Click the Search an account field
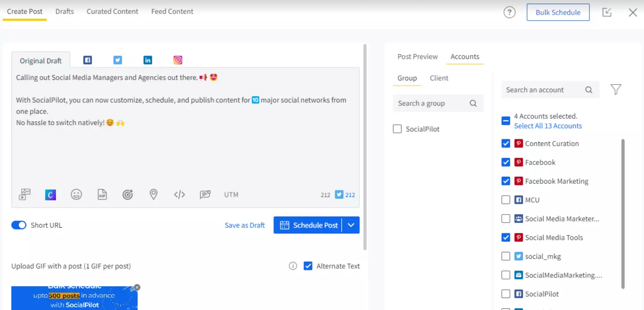 pos(542,89)
